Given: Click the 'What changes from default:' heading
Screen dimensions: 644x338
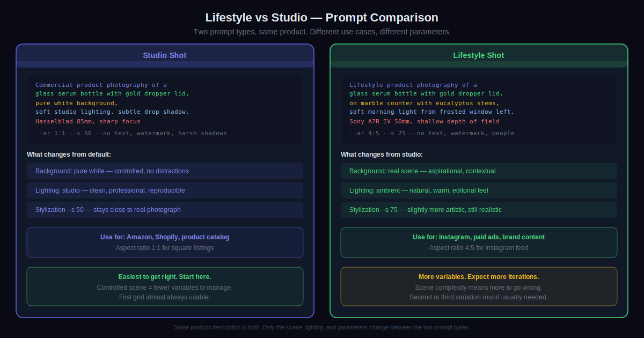Looking at the screenshot, I should click(69, 155).
